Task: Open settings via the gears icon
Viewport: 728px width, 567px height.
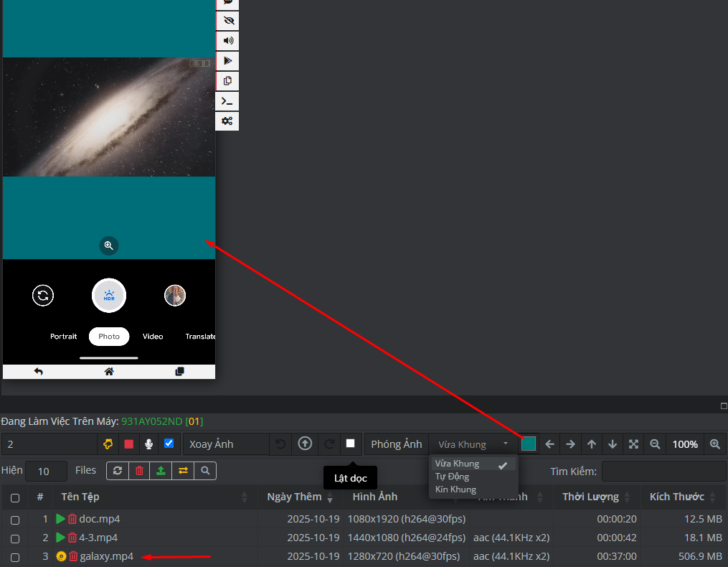Action: (227, 121)
